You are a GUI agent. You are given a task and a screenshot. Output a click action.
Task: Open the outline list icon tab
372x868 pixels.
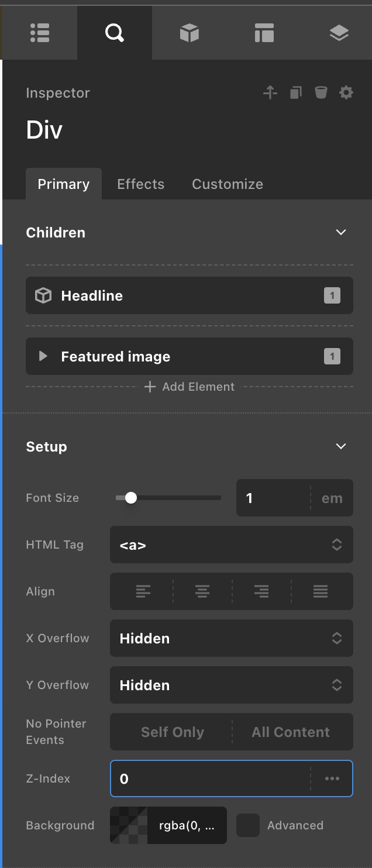40,33
